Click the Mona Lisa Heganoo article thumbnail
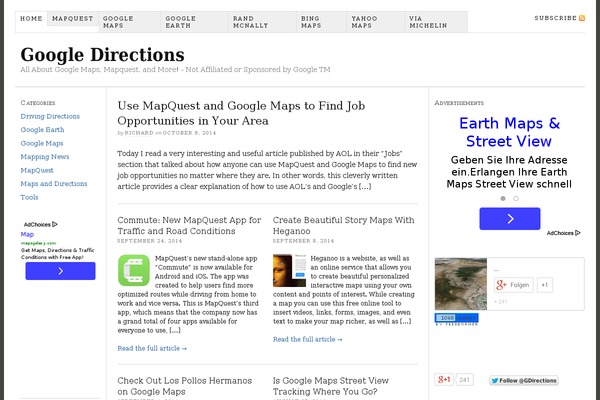This screenshot has height=400, width=600. [x=289, y=270]
